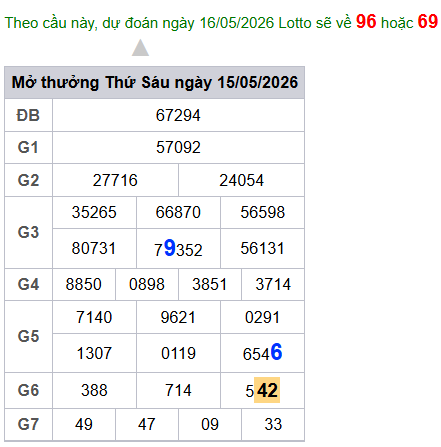This screenshot has height=447, width=441.
Task: Click predicted number 69 in red
Action: click(428, 22)
